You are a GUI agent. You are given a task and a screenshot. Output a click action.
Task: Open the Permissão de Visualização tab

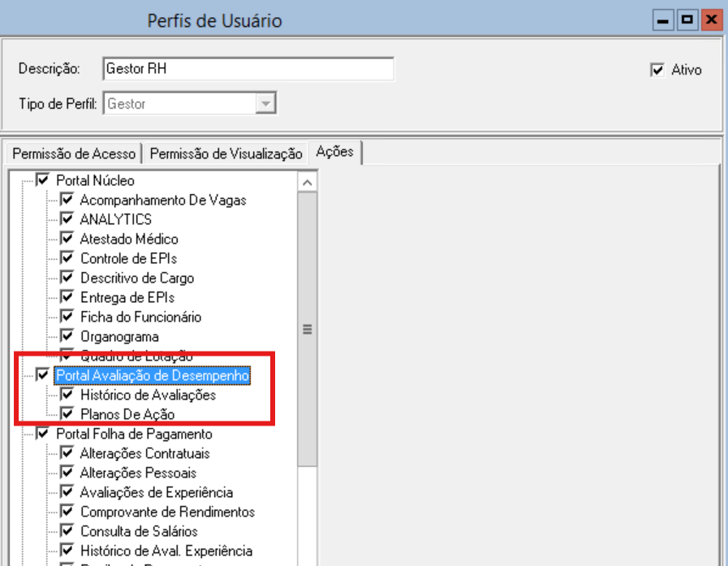[226, 153]
